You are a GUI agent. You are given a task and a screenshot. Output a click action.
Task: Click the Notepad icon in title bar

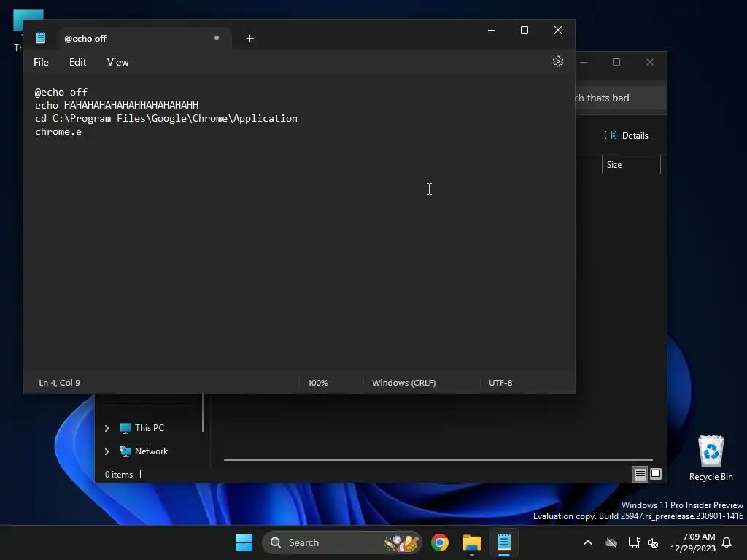(41, 38)
